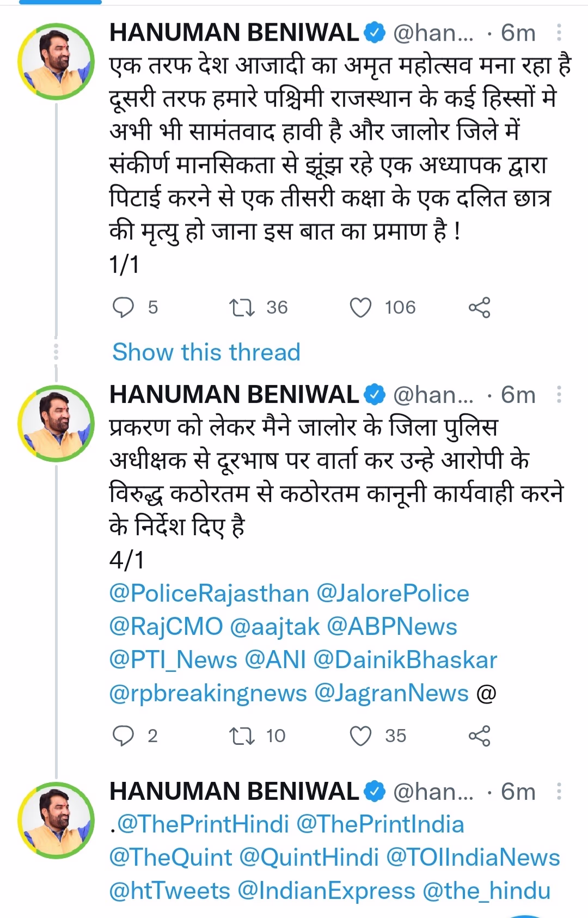Image resolution: width=588 pixels, height=918 pixels.
Task: Click Show this thread link
Action: [206, 352]
